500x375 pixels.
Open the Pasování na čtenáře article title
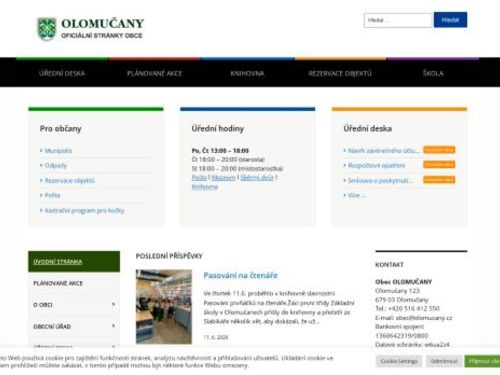coord(240,275)
